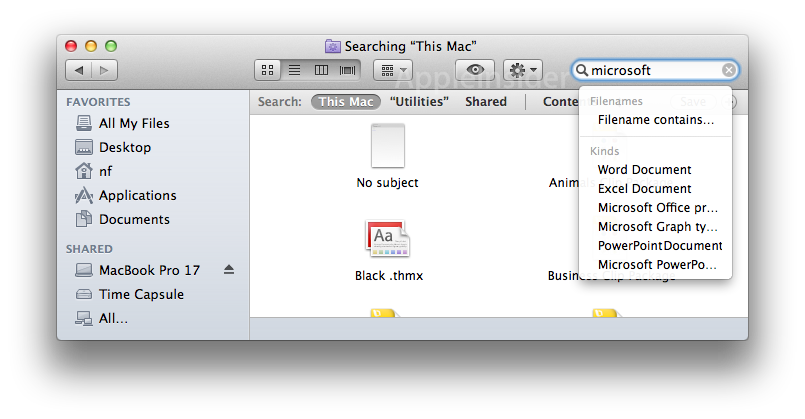805x419 pixels.
Task: Select the Black .thmx file thumbnail
Action: pyautogui.click(x=388, y=239)
